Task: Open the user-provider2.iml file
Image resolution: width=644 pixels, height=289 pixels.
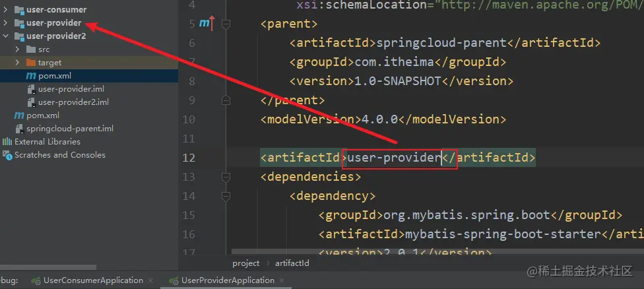Action: coord(73,102)
